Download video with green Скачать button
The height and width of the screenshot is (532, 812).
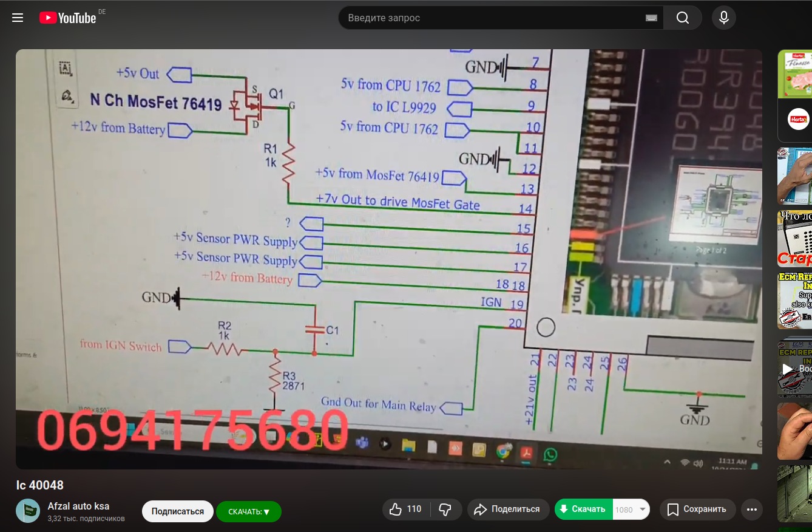point(583,510)
